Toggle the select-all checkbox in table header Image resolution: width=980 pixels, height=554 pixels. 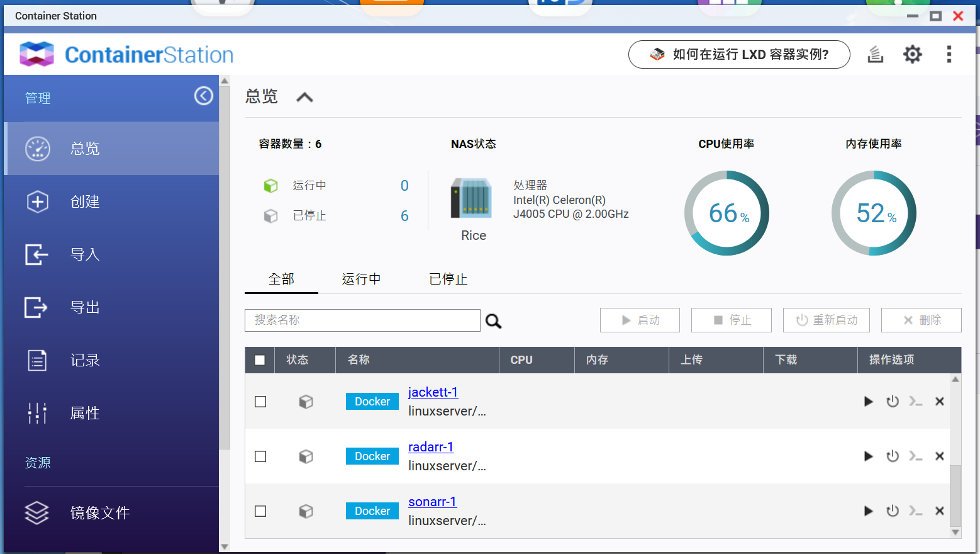tap(260, 360)
